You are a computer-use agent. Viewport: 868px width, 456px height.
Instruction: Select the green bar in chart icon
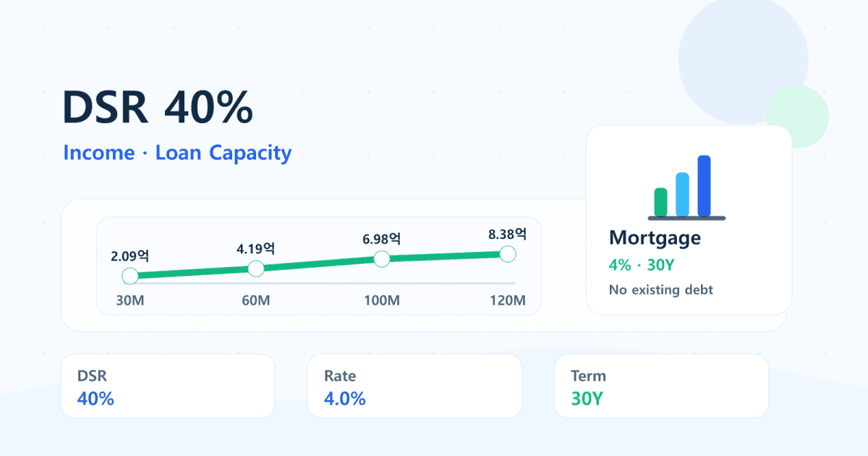[660, 202]
